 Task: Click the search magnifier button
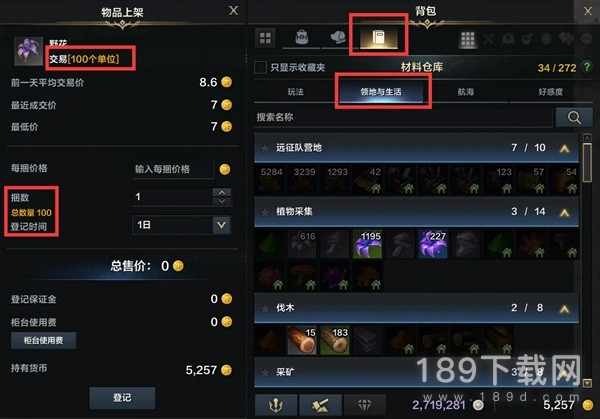pos(574,117)
